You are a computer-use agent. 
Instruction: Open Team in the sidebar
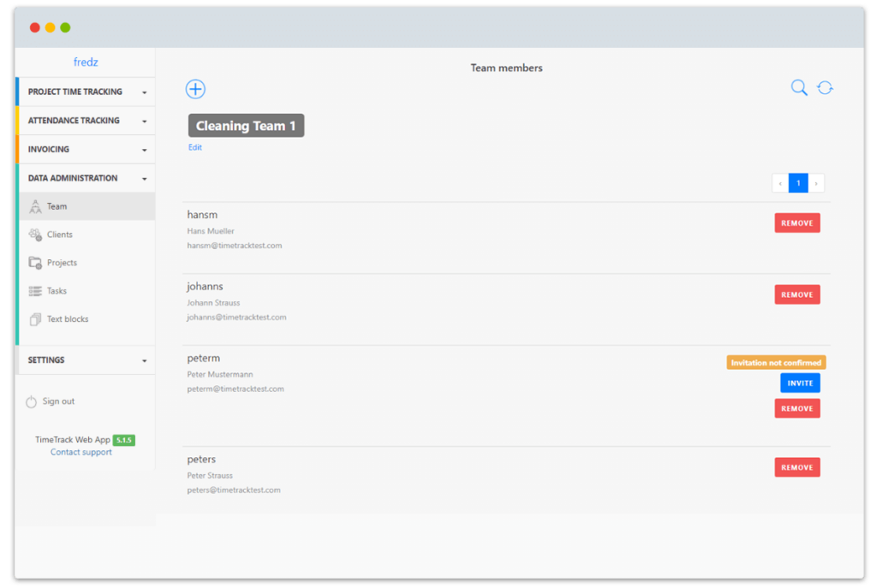tap(57, 206)
